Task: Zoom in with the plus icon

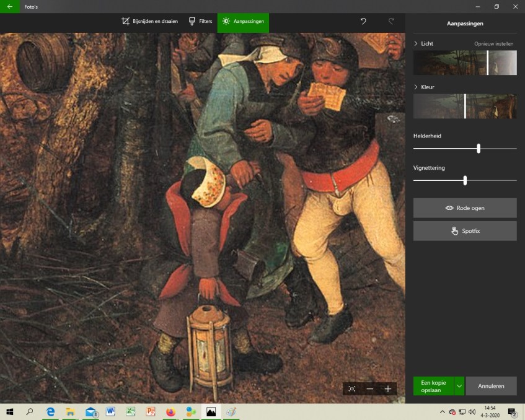Action: pyautogui.click(x=388, y=388)
